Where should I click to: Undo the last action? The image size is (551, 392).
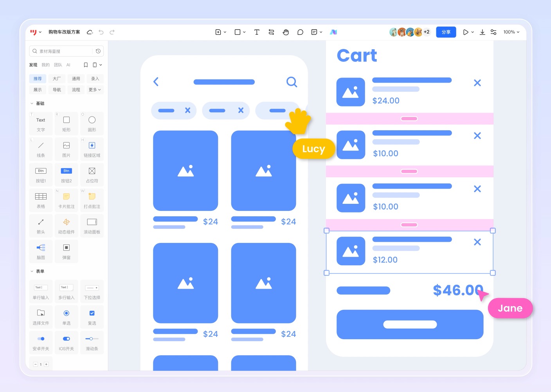[x=101, y=32]
